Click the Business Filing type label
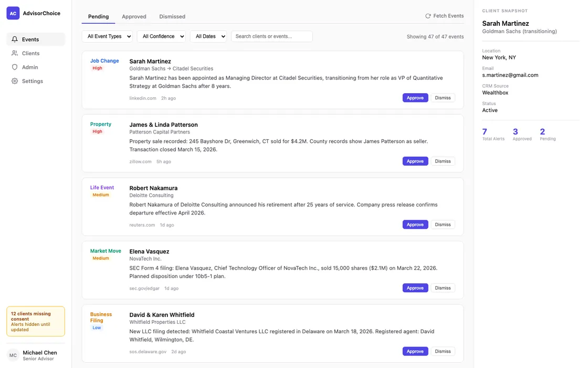The image size is (588, 368). (x=101, y=318)
